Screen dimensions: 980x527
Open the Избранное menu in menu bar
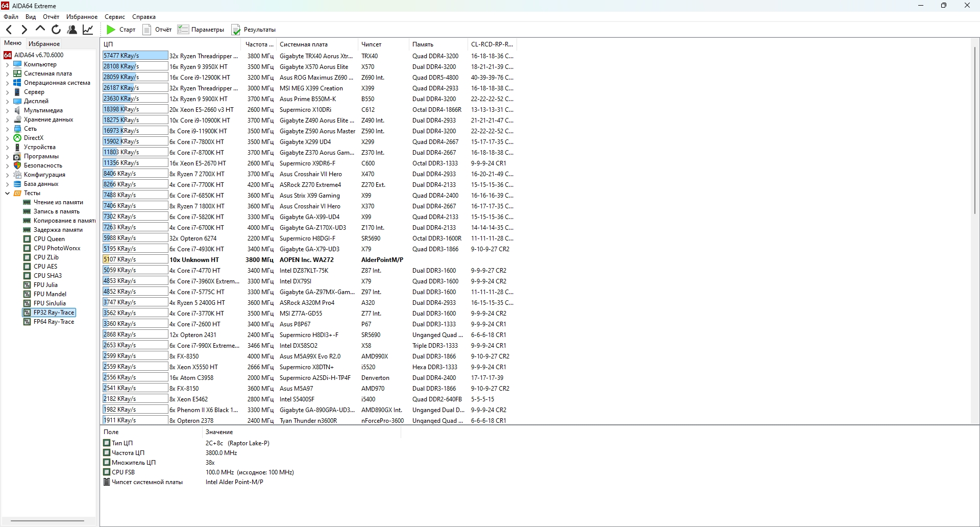(82, 17)
